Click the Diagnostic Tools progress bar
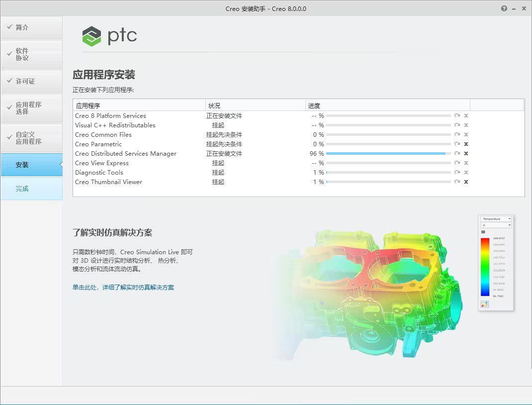532x405 pixels. point(388,173)
